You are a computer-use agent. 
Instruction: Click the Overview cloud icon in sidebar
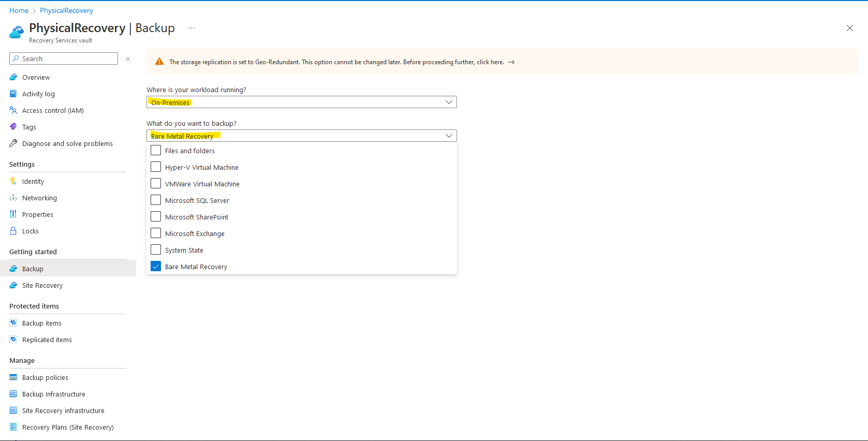(x=13, y=77)
